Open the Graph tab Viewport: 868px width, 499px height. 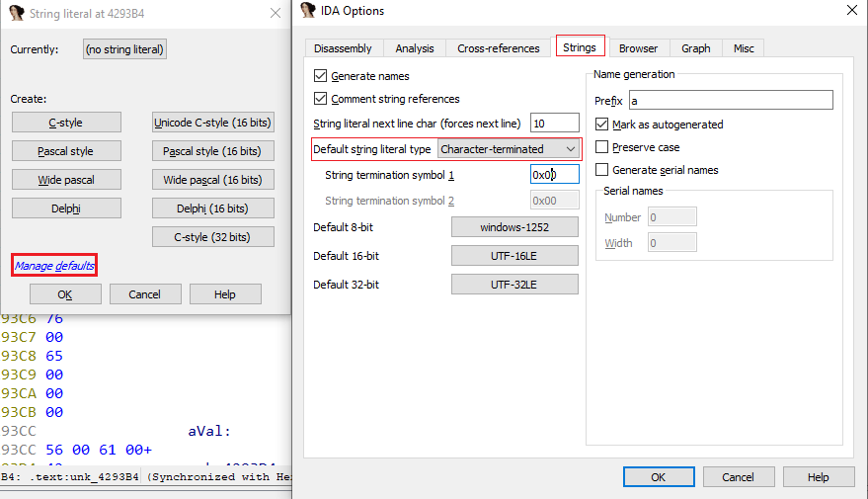(x=696, y=48)
